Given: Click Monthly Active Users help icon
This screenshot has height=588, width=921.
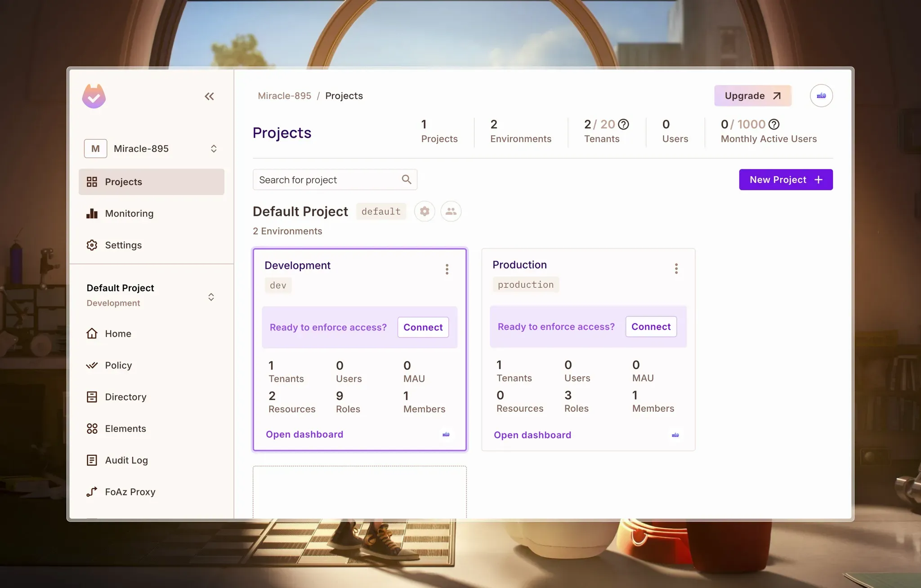Looking at the screenshot, I should 773,124.
